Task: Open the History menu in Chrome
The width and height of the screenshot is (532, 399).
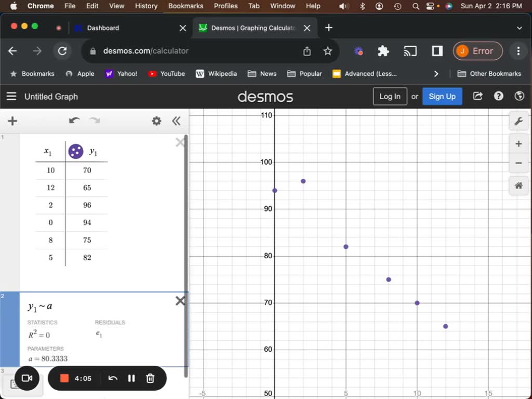Action: tap(146, 6)
